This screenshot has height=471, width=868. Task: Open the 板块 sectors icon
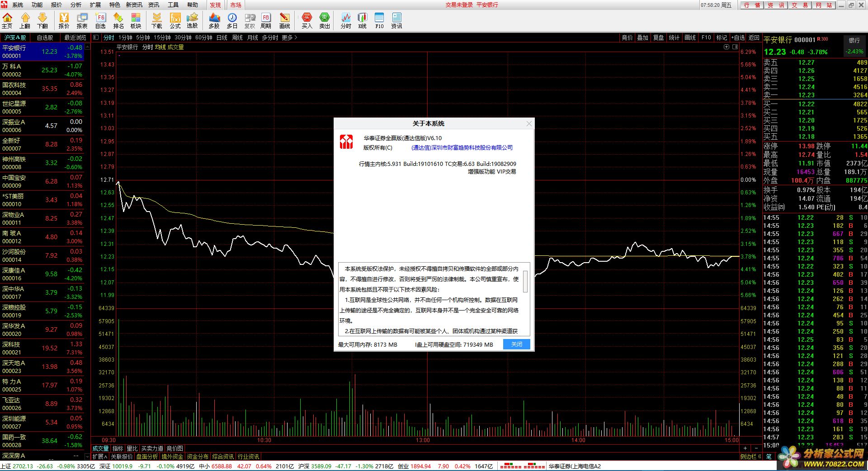[136, 21]
